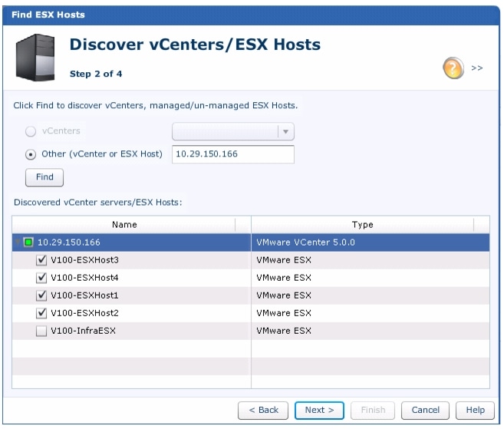Screen dimensions: 504x429
Task: Select the V100-ESXHost1 row name
Action: 85,295
